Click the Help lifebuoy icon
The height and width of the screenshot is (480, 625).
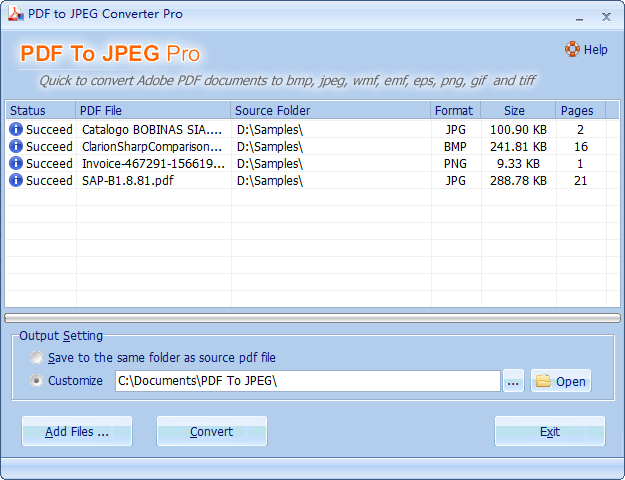572,49
